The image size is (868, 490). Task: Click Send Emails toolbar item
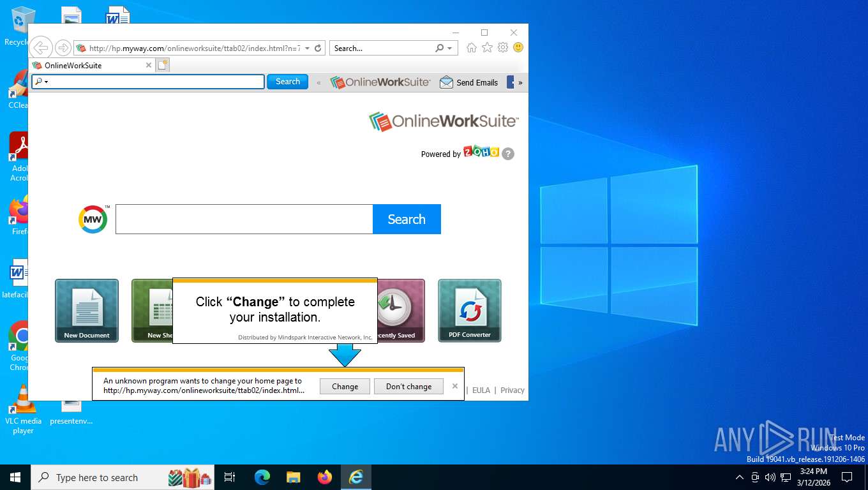point(469,82)
